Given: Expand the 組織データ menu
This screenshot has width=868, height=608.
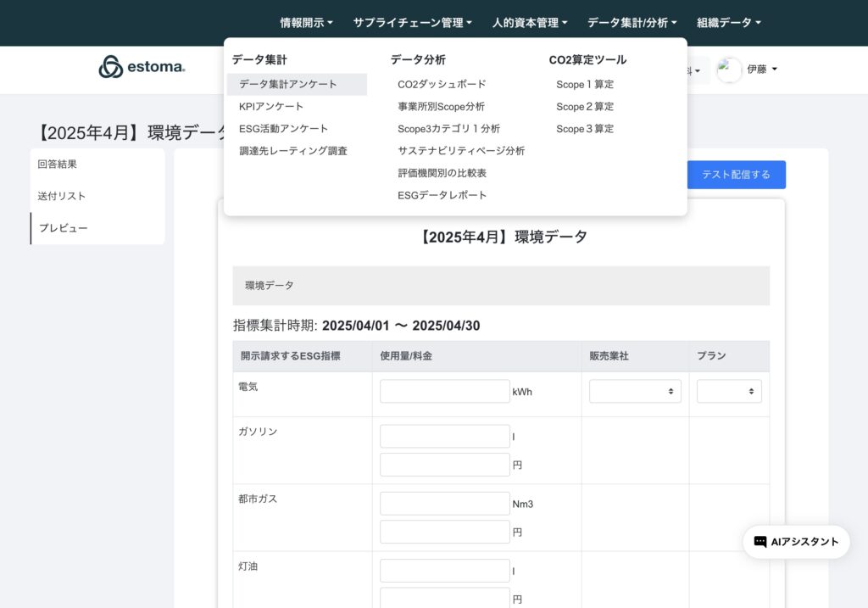Looking at the screenshot, I should [x=728, y=23].
